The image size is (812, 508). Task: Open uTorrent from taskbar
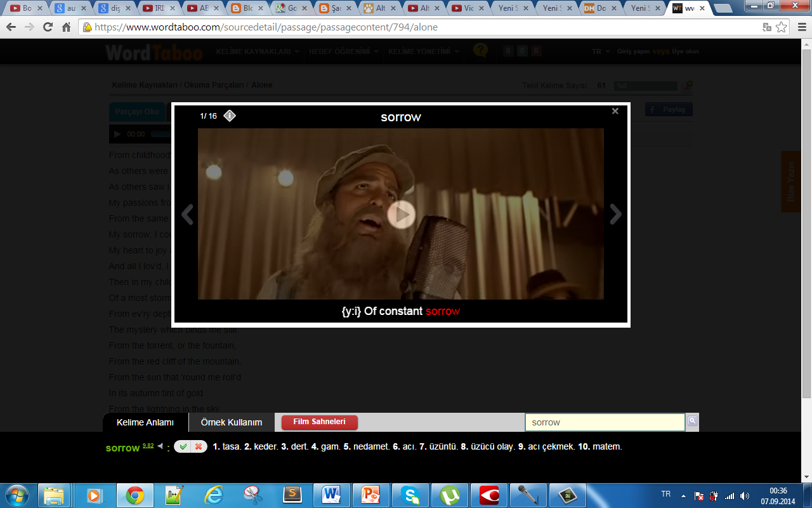click(449, 495)
